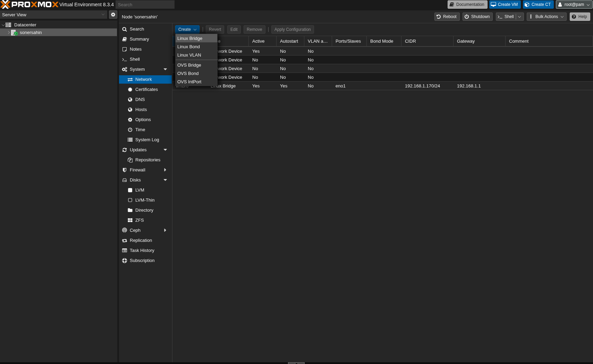View the Certificates section
Viewport: 593px width, 364px height.
146,89
